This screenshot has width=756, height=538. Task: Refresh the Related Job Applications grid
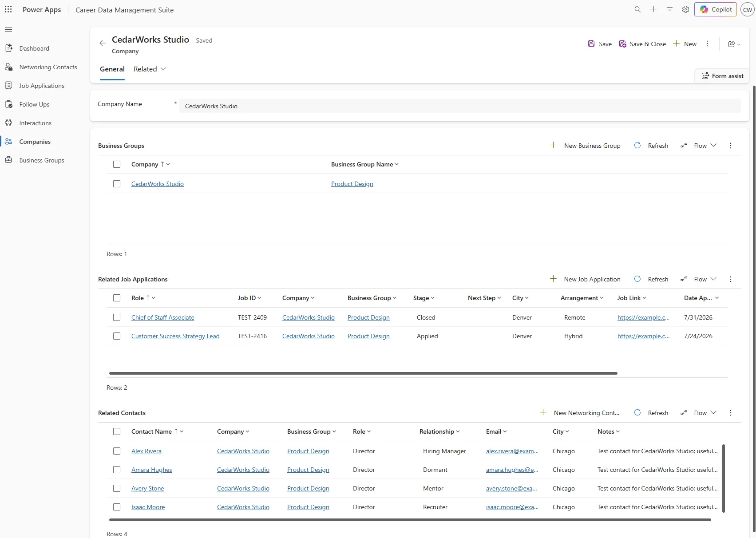(651, 279)
